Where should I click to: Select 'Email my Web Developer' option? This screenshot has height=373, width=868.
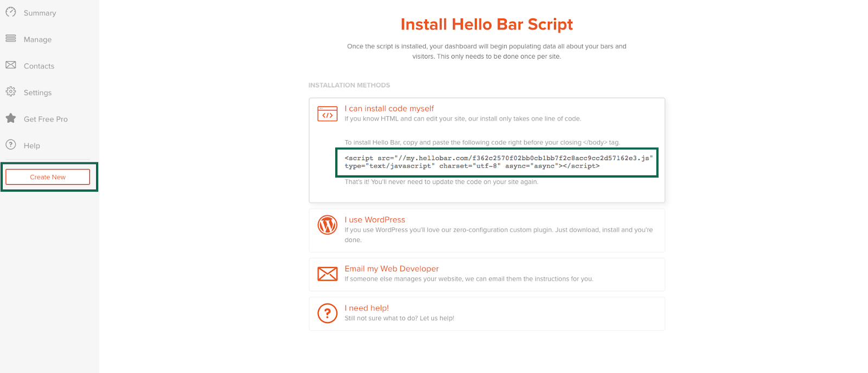coord(392,269)
